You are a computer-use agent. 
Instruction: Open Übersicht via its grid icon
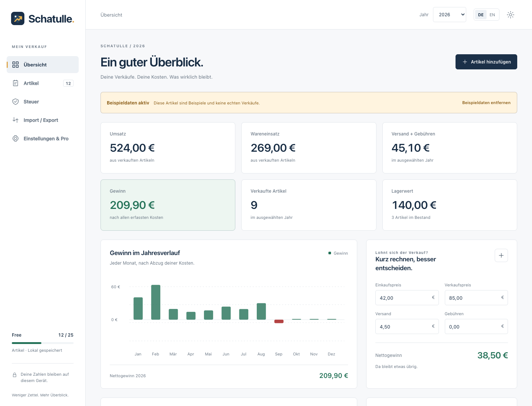point(16,65)
